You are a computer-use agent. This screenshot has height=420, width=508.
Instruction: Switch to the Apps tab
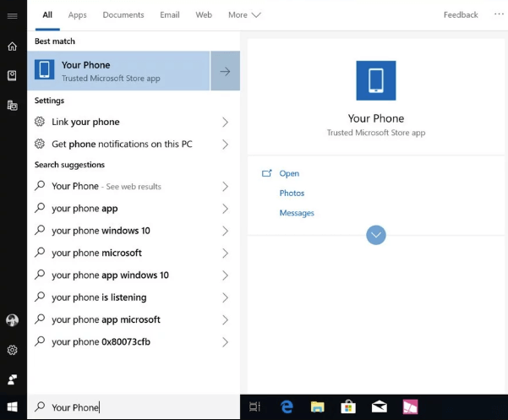tap(78, 15)
